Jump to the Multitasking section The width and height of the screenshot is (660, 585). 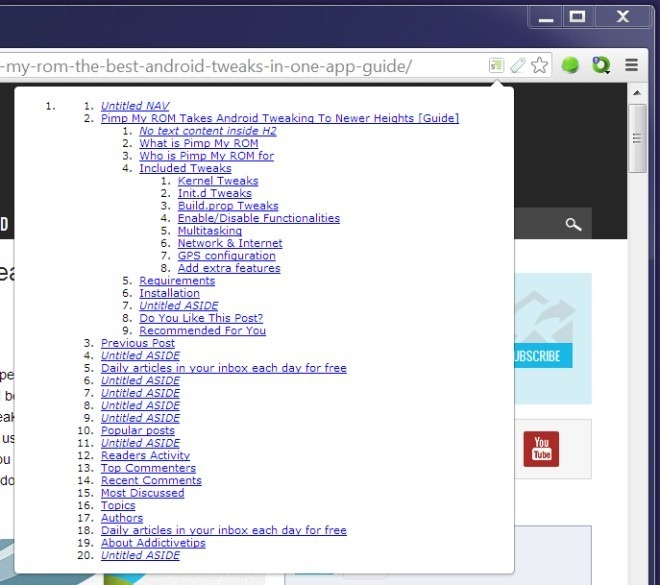click(210, 231)
